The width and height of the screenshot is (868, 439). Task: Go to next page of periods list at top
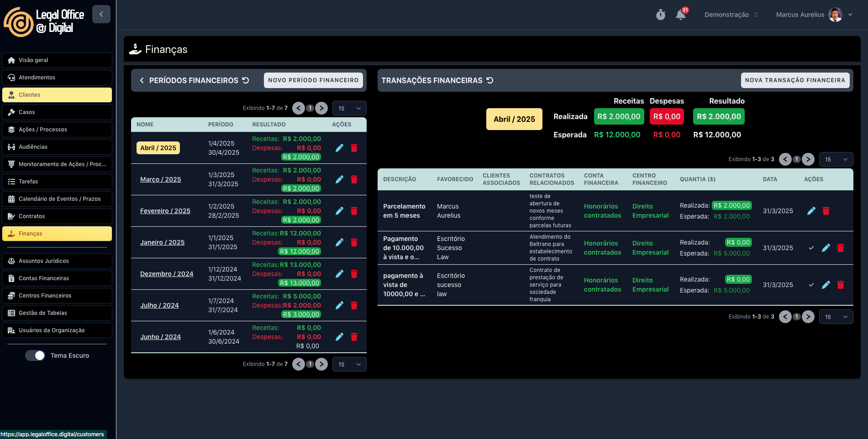coord(321,108)
